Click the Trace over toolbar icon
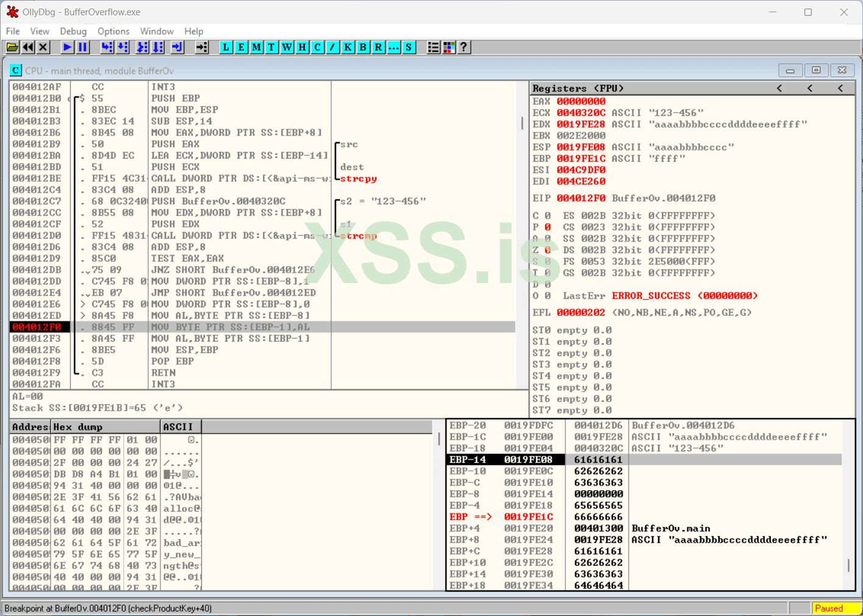The image size is (863, 616). 158,47
